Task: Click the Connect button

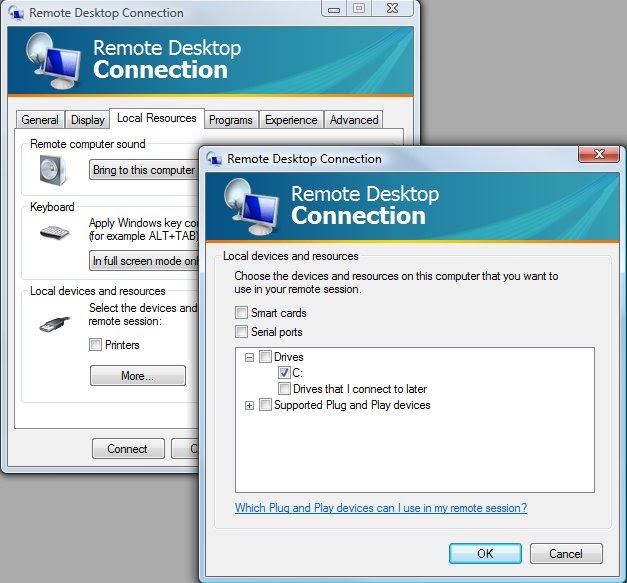Action: [x=128, y=449]
